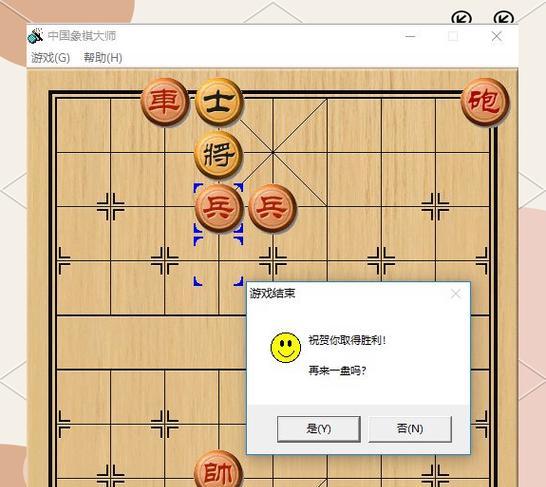The height and width of the screenshot is (487, 546).
Task: Click the left circled arrow icon above window
Action: coord(461,18)
